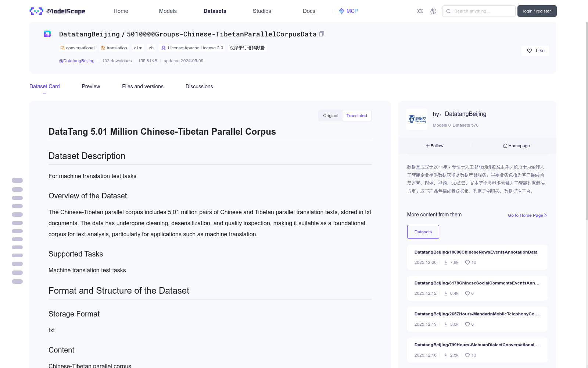Viewport: 588px width, 368px height.
Task: Click the DatatangBeijing name in the path
Action: tap(89, 34)
